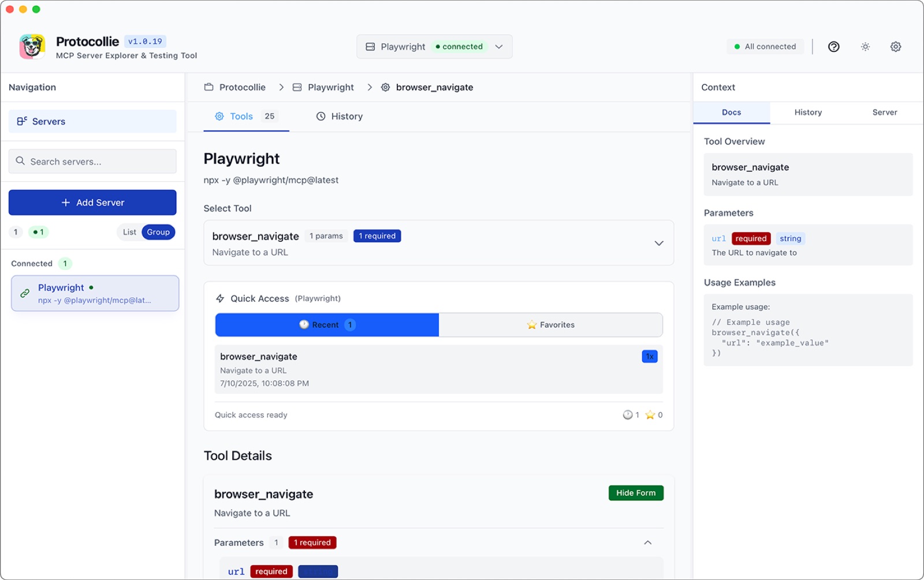Image resolution: width=924 pixels, height=580 pixels.
Task: Select the Playwright connected server card
Action: [x=95, y=293]
